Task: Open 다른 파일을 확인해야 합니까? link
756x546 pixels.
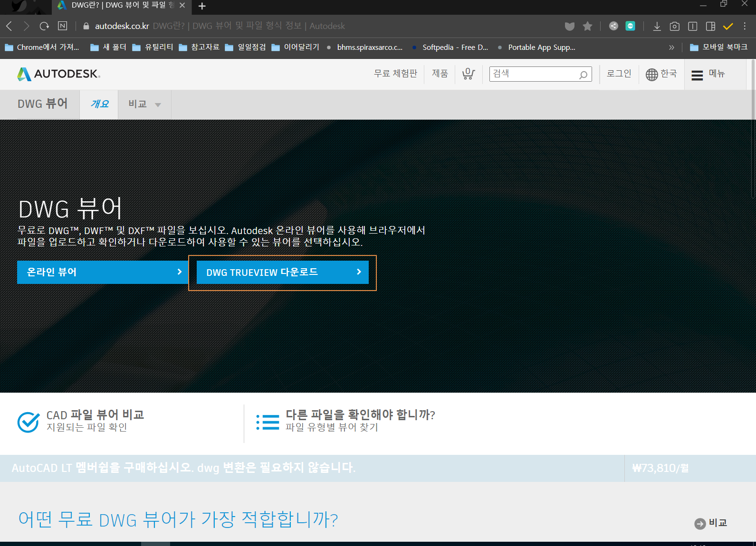Action: [360, 415]
